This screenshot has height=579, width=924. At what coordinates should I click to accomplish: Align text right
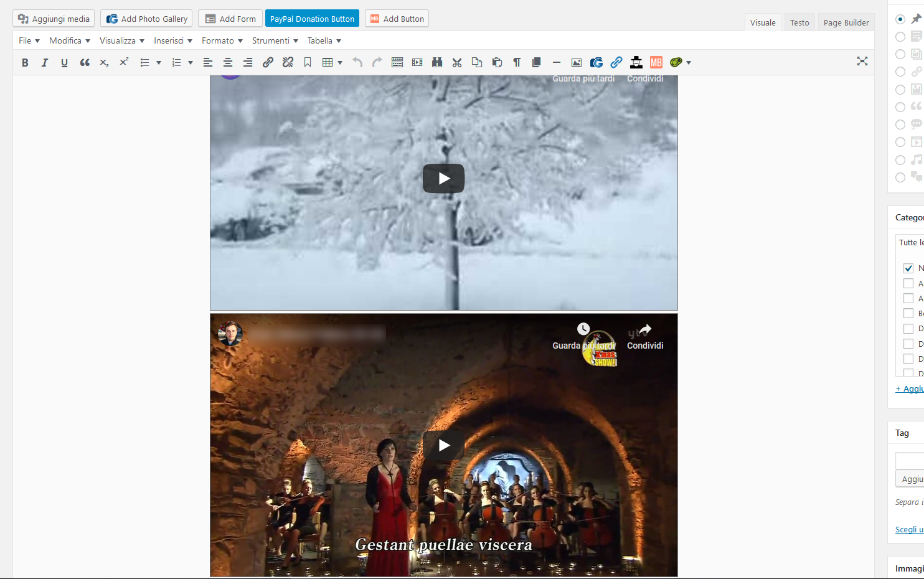pos(248,62)
